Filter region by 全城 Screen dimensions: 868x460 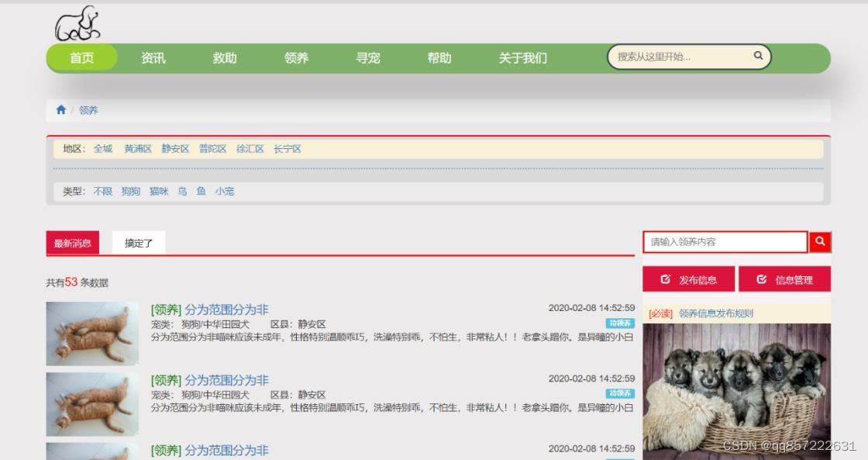click(x=103, y=148)
